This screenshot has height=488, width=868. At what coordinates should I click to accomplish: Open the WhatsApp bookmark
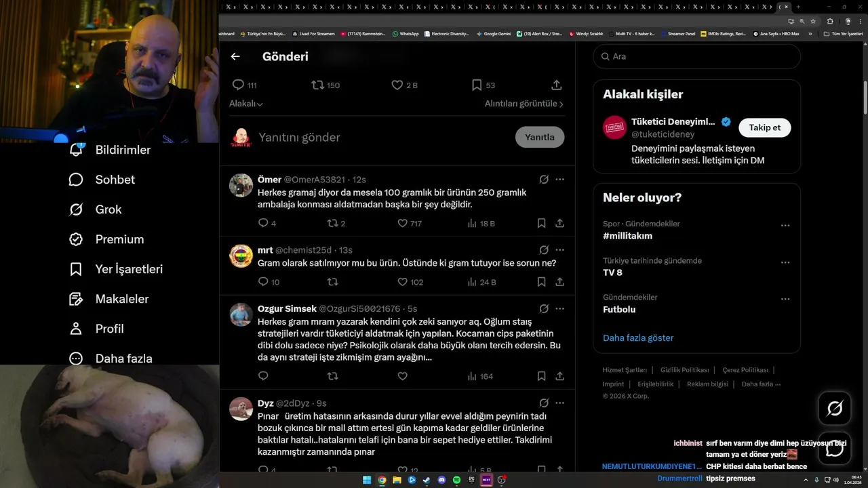[x=406, y=33]
